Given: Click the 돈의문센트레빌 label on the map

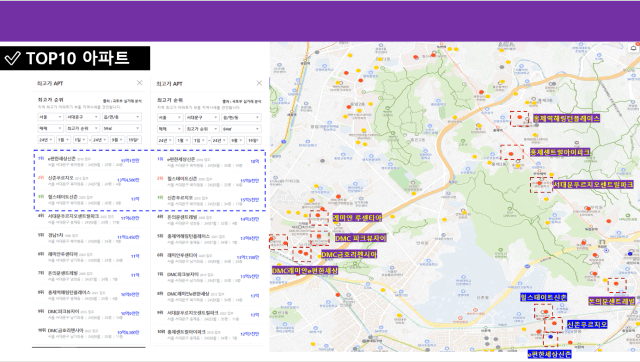Looking at the screenshot, I should click(612, 301).
